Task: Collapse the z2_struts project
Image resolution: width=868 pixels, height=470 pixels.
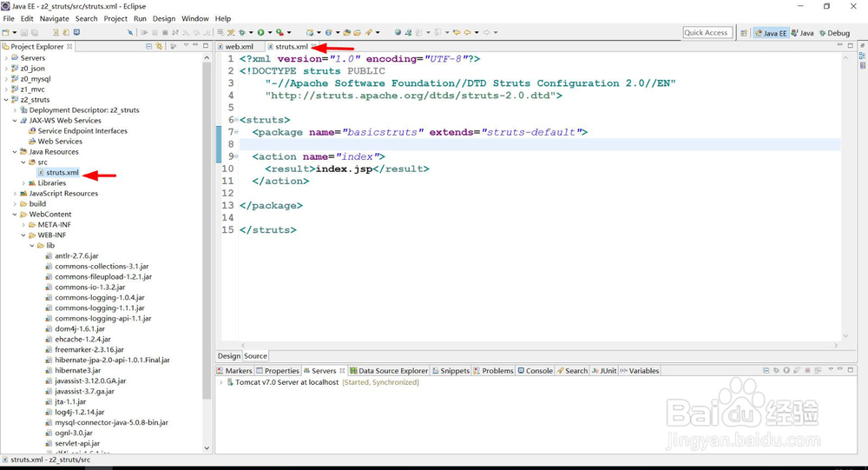Action: (7, 100)
